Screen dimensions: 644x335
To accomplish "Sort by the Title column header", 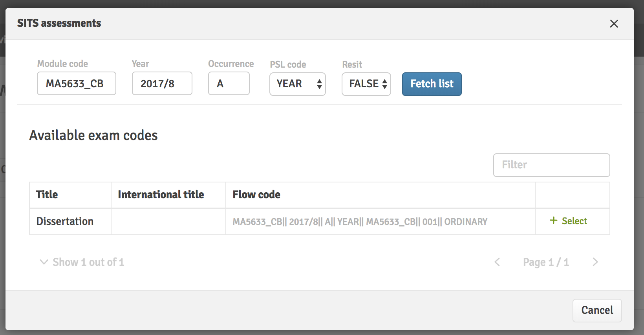I will pyautogui.click(x=47, y=195).
